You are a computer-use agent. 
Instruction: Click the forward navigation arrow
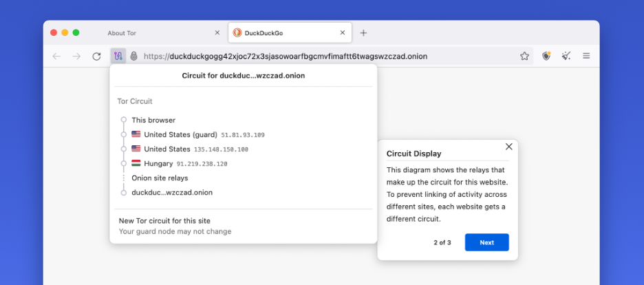point(76,56)
